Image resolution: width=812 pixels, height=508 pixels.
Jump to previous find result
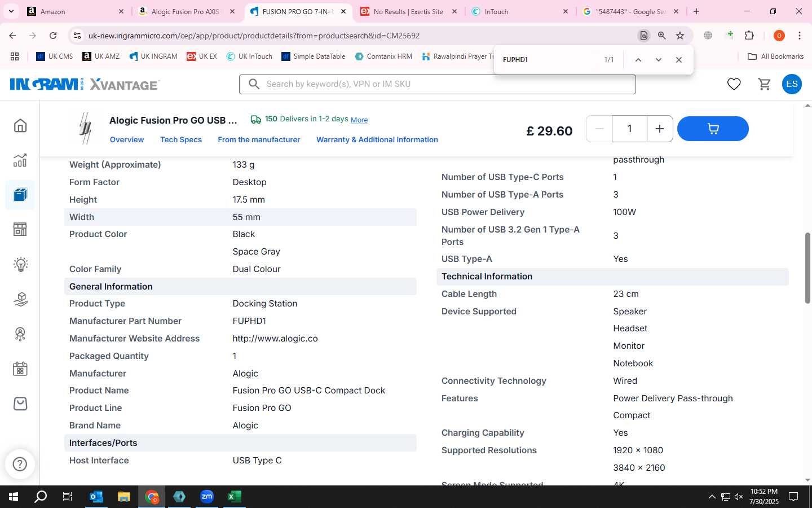(638, 60)
